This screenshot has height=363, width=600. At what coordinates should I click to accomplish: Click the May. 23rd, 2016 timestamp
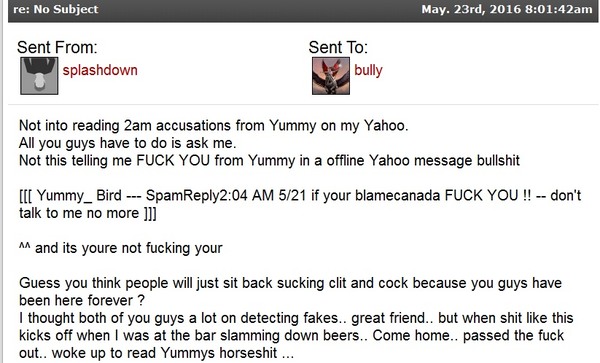tap(507, 9)
